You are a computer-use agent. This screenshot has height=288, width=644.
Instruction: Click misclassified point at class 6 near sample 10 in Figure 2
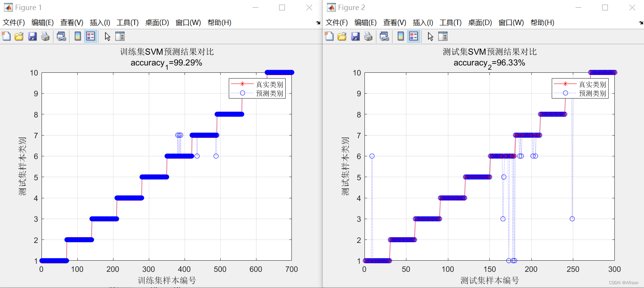[x=372, y=156]
